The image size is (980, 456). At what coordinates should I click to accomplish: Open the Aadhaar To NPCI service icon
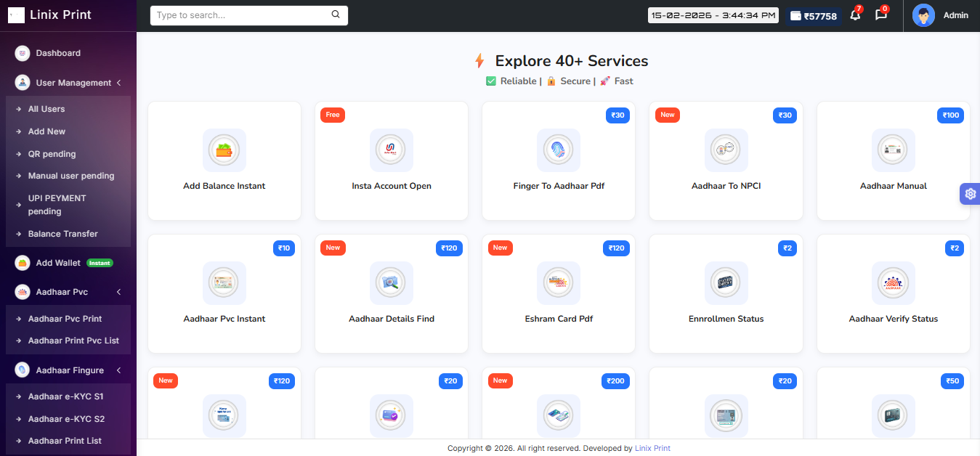726,150
